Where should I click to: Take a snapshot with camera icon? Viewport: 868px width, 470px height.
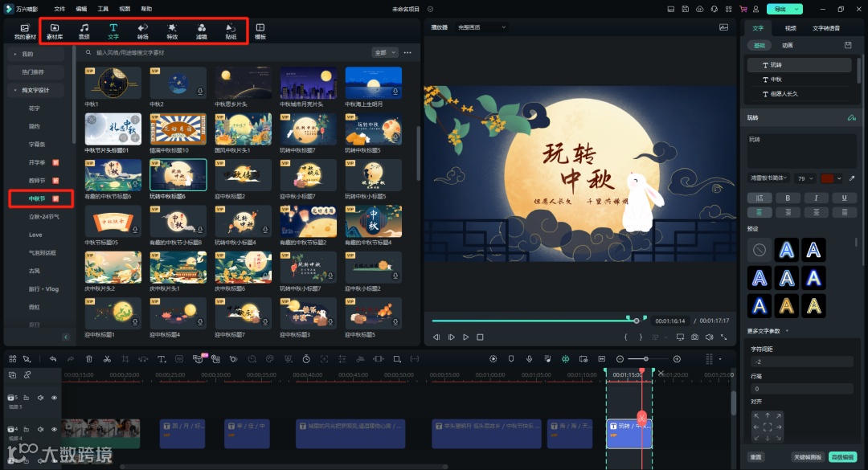point(694,337)
